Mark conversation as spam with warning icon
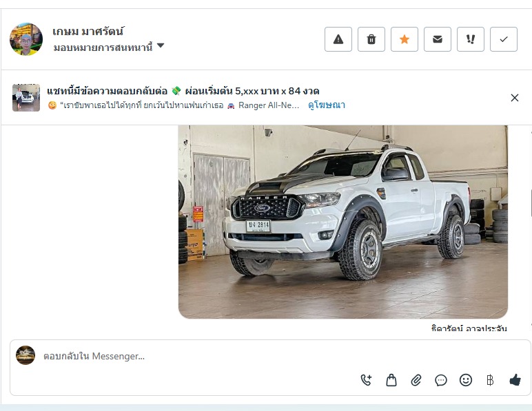This screenshot has height=411, width=532. (338, 39)
